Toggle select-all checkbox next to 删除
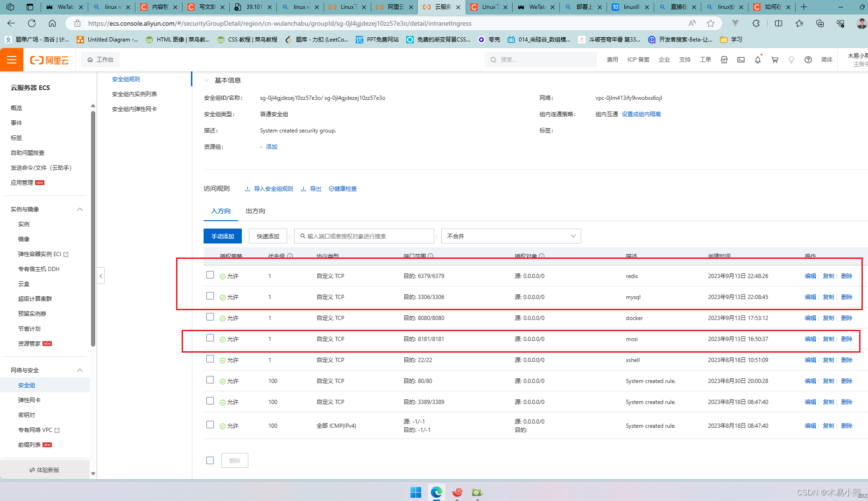Image resolution: width=868 pixels, height=501 pixels. 210,460
